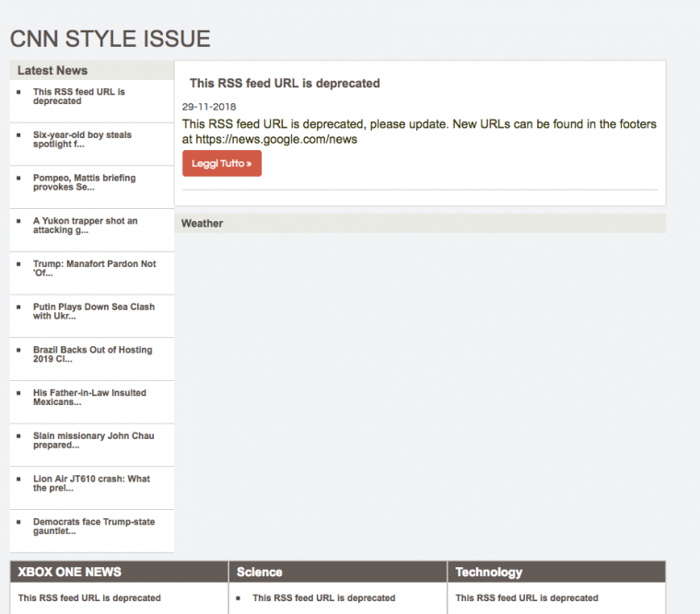Viewport: 700px width, 614px height.
Task: Open "Brazil Backs Out of Hosting" story
Action: (x=92, y=354)
